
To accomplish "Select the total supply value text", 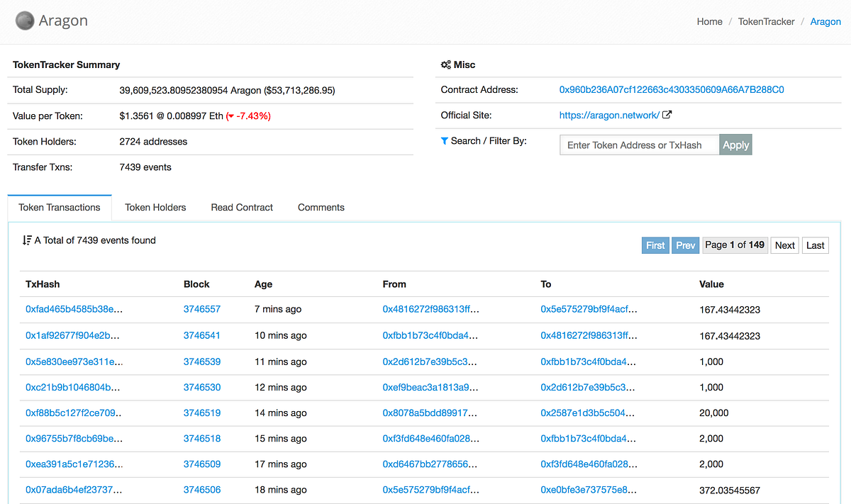I will (227, 90).
